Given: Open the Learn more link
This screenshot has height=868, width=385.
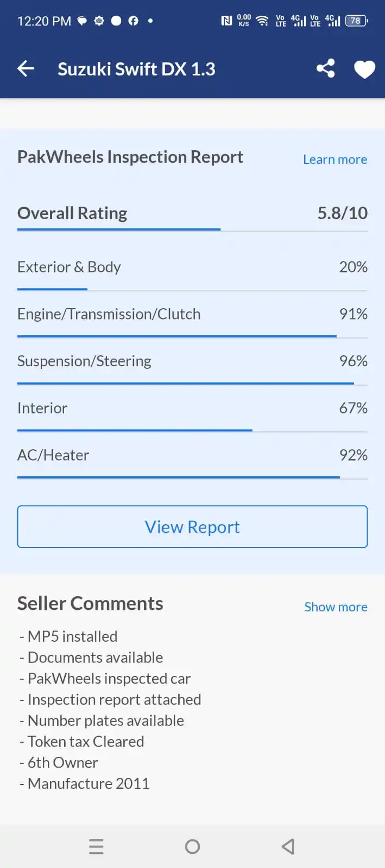Looking at the screenshot, I should (x=334, y=159).
